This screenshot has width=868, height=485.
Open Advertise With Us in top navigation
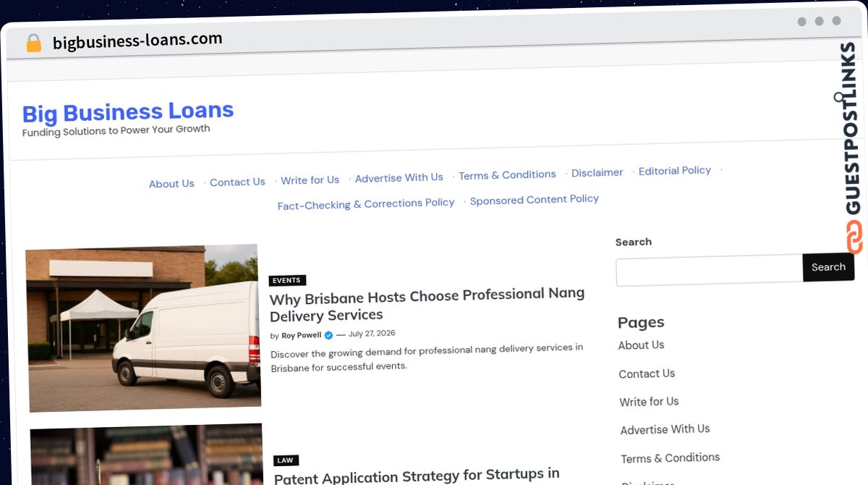(x=399, y=178)
